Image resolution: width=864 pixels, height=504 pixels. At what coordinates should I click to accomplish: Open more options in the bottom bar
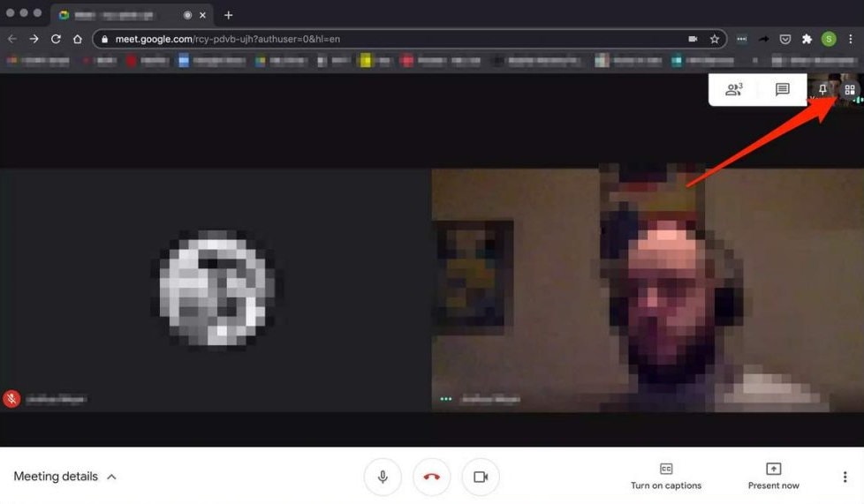(x=845, y=477)
